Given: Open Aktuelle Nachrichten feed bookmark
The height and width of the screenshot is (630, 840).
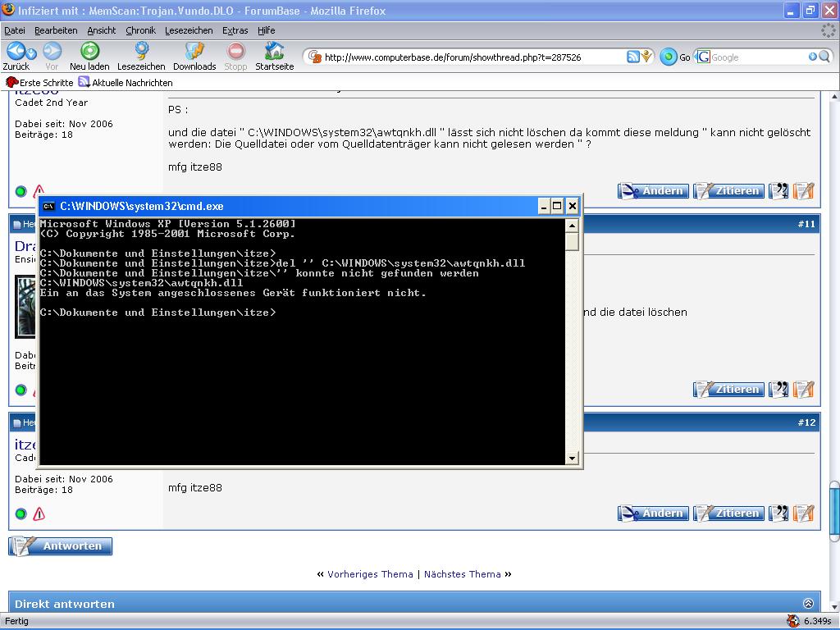Looking at the screenshot, I should coord(126,83).
